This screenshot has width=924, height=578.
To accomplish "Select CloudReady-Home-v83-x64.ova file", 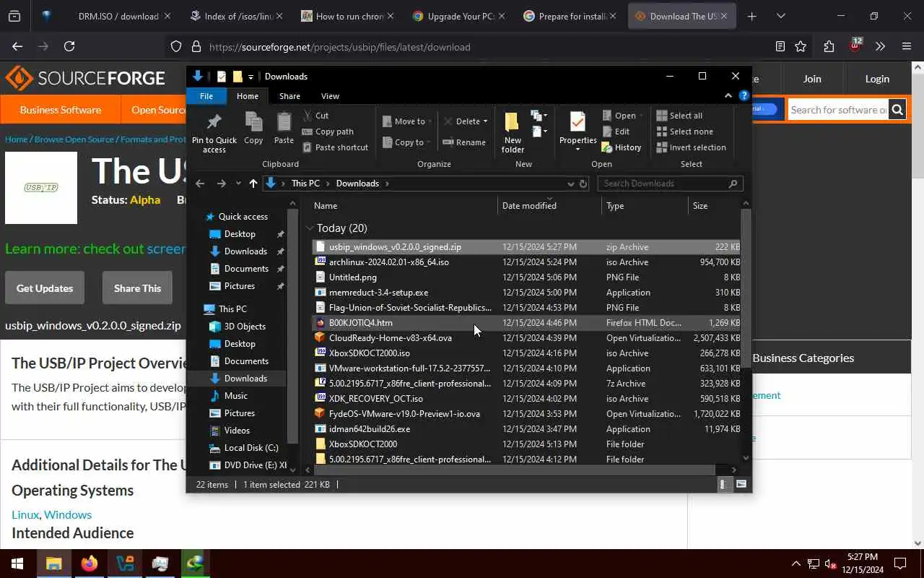I will pyautogui.click(x=527, y=338).
